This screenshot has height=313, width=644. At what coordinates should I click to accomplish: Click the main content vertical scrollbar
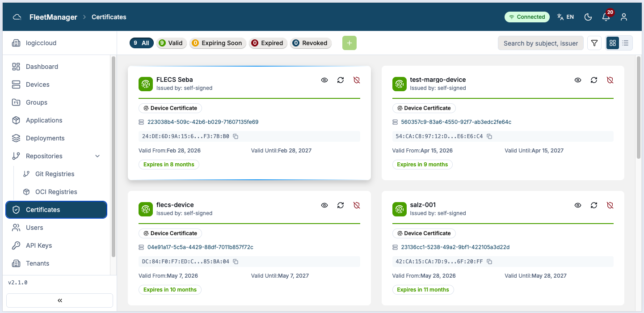(639, 107)
